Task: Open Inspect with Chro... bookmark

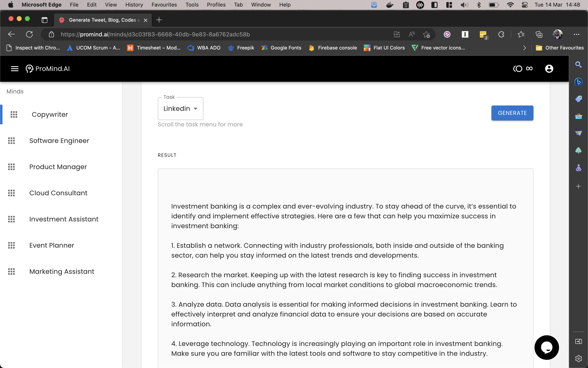Action: click(33, 48)
